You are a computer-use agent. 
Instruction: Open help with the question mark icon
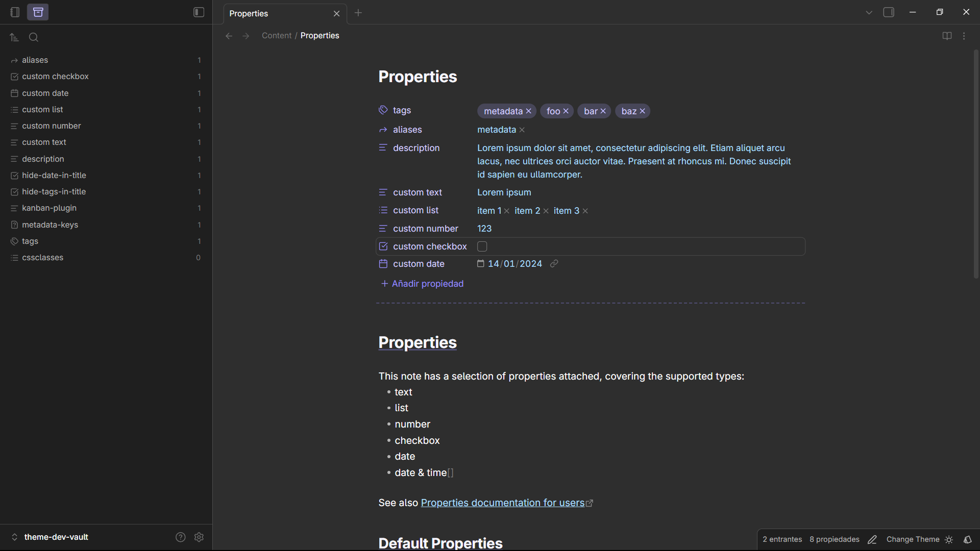[x=181, y=537]
